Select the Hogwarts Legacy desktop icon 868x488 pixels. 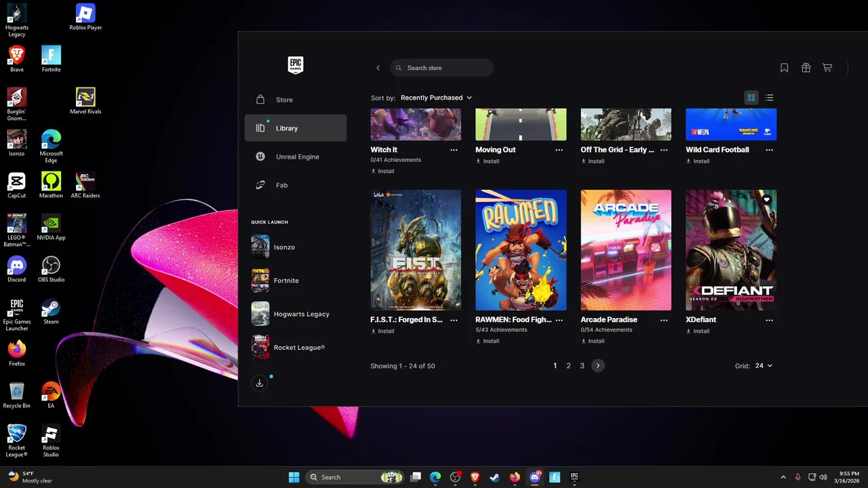[x=17, y=21]
